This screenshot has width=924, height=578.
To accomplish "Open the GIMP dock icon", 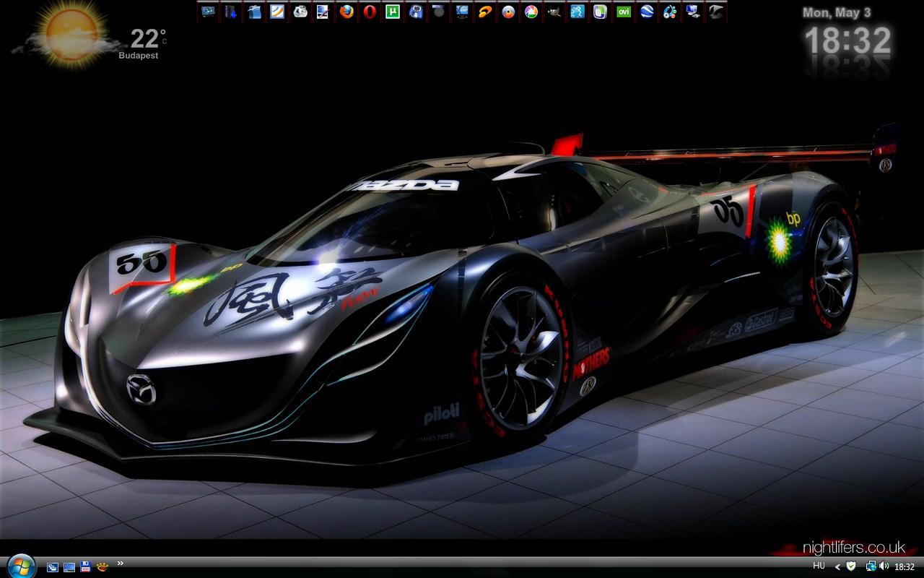I will [x=554, y=12].
